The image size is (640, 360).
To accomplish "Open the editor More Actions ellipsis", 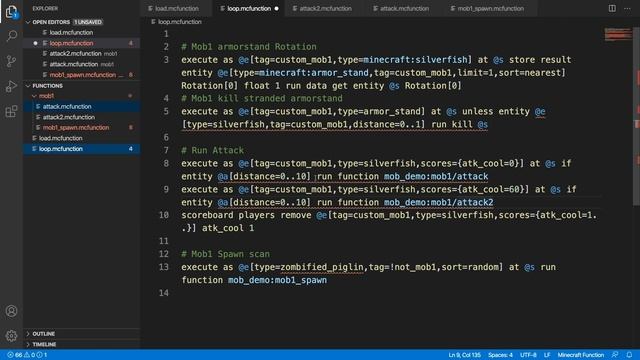I will (x=627, y=8).
